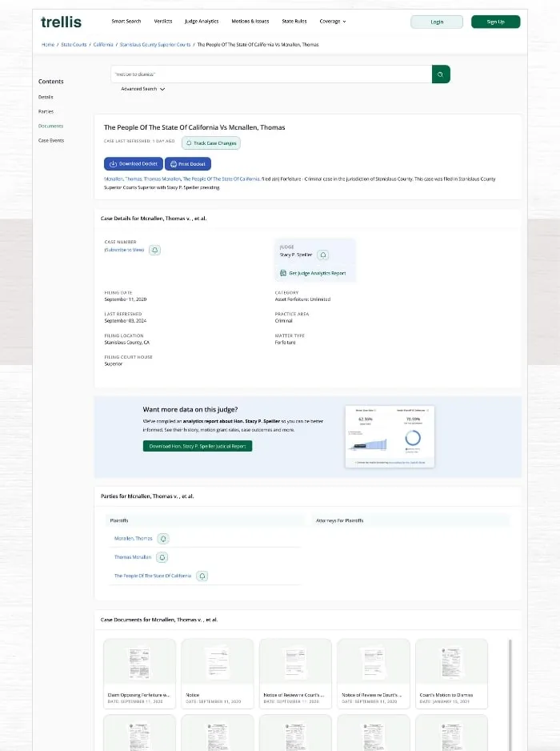Open Mcnallen, Thomas party link

pyautogui.click(x=133, y=539)
